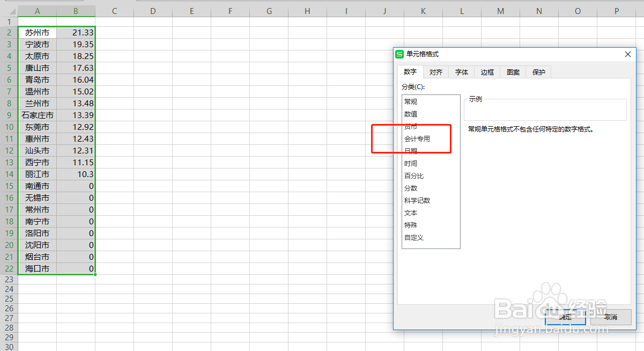Image resolution: width=644 pixels, height=351 pixels.
Task: Open the 字体 tab
Action: (462, 72)
